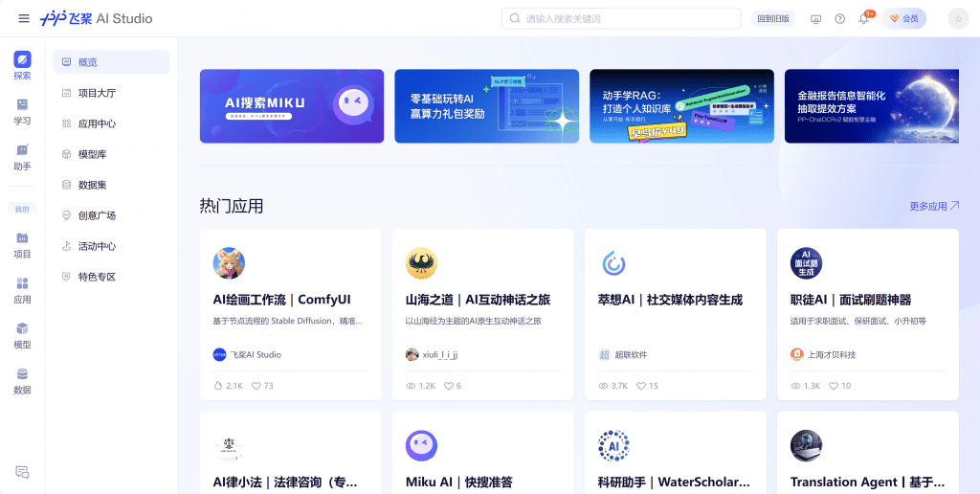
Task: Open the user avatar profile icon
Action: click(x=957, y=18)
